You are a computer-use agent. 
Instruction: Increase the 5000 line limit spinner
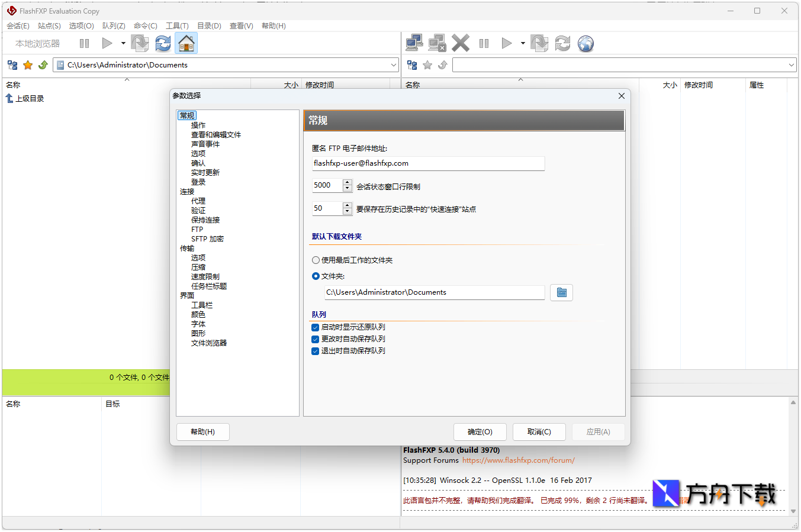pos(348,182)
